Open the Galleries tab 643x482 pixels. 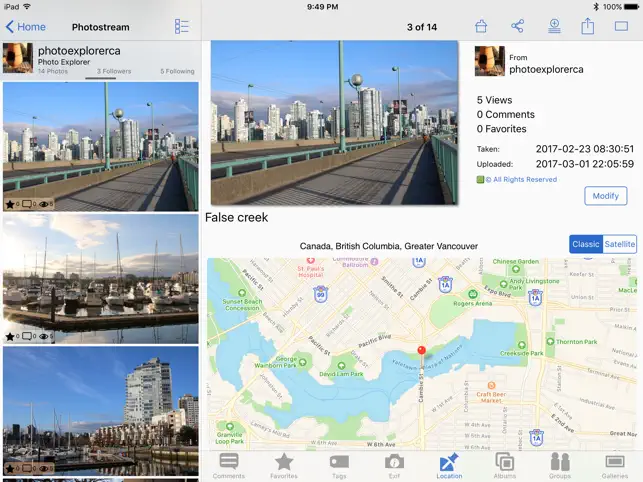(x=615, y=466)
